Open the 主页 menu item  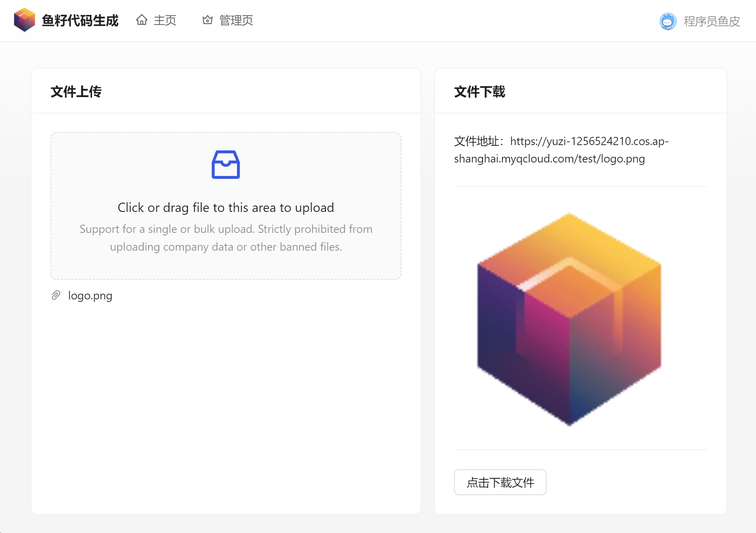(165, 20)
